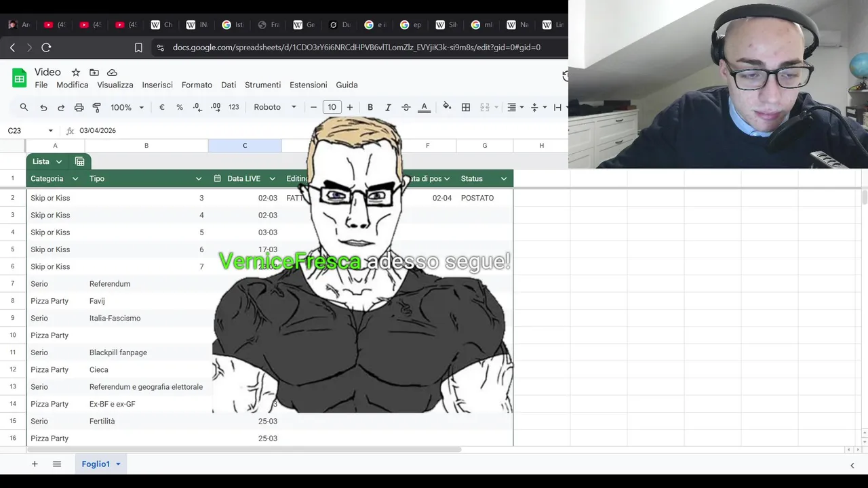Open the Google Sheets home icon

tap(20, 79)
